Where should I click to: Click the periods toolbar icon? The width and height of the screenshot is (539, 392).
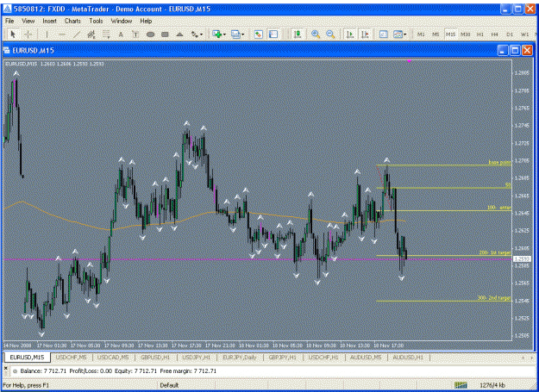(384, 34)
